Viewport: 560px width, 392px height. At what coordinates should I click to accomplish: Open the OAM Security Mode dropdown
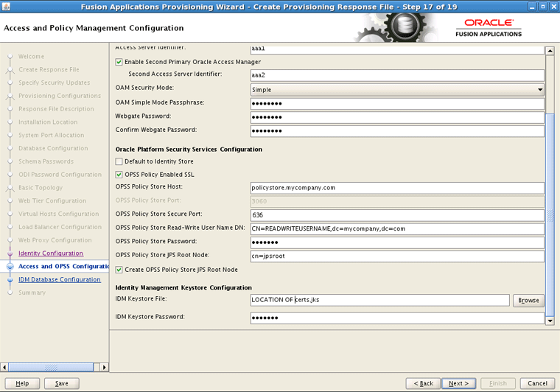(397, 90)
